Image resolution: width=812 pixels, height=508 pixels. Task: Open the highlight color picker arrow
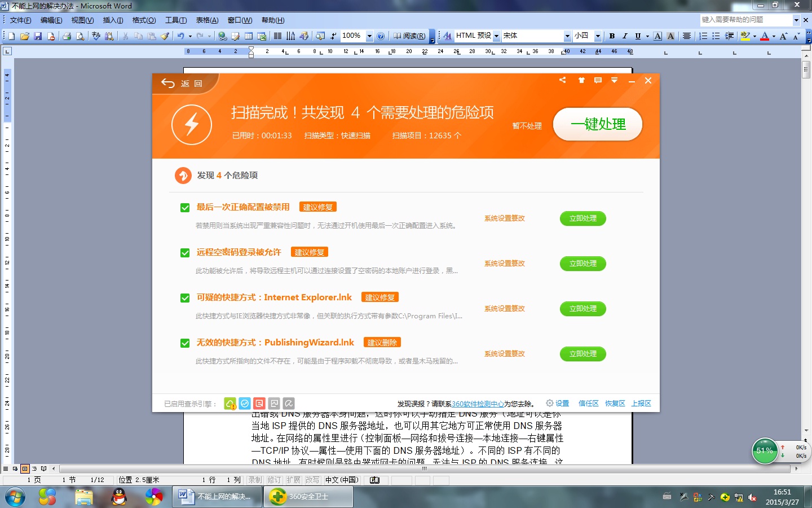[754, 36]
